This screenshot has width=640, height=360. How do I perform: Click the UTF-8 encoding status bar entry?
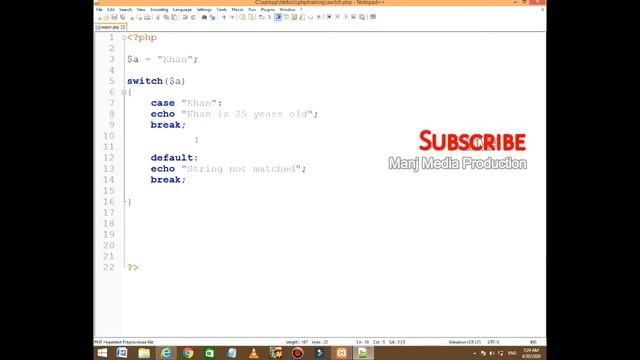[493, 342]
